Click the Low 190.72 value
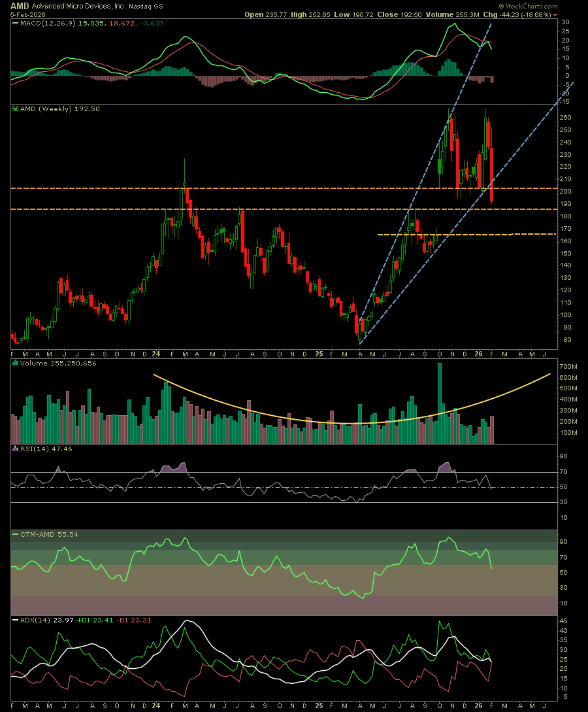Screen dimensions: 588x712 (x=353, y=14)
